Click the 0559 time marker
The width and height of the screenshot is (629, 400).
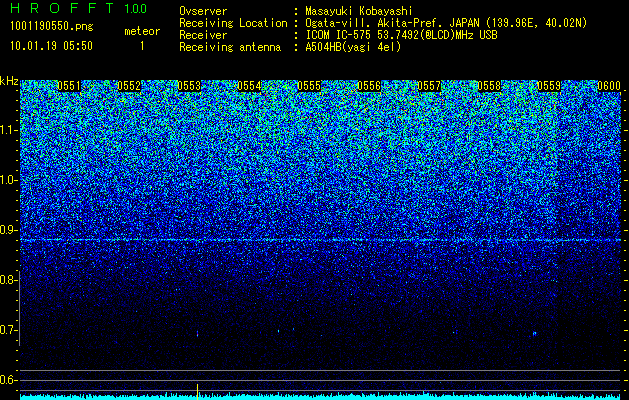pos(549,86)
